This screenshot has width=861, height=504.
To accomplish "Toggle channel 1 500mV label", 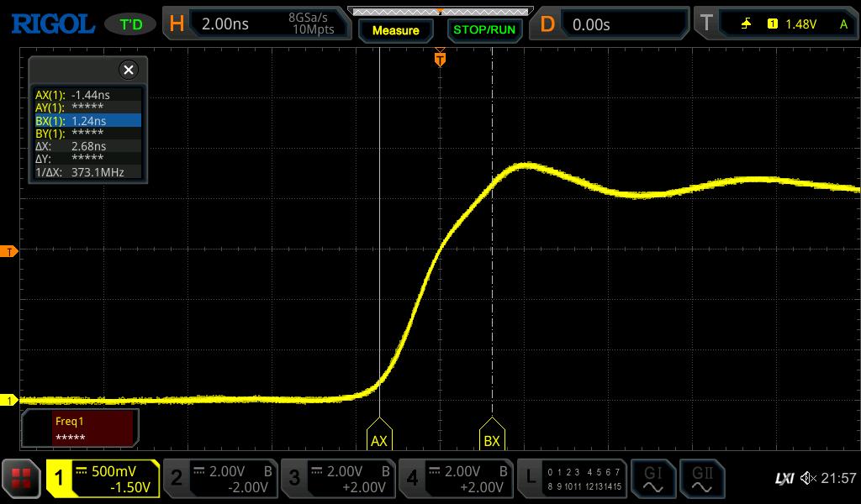I will click(114, 471).
